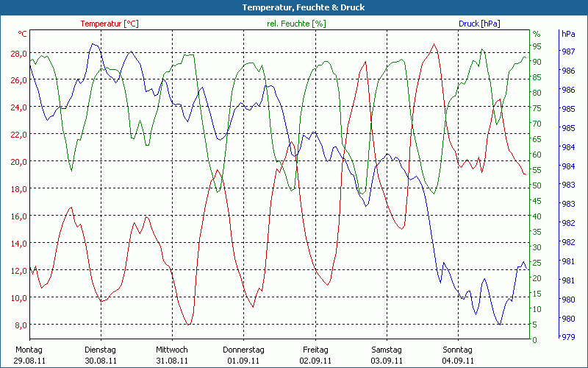Click humidity axis value '50'
Viewport: 588px width, 368px height.
click(x=537, y=185)
